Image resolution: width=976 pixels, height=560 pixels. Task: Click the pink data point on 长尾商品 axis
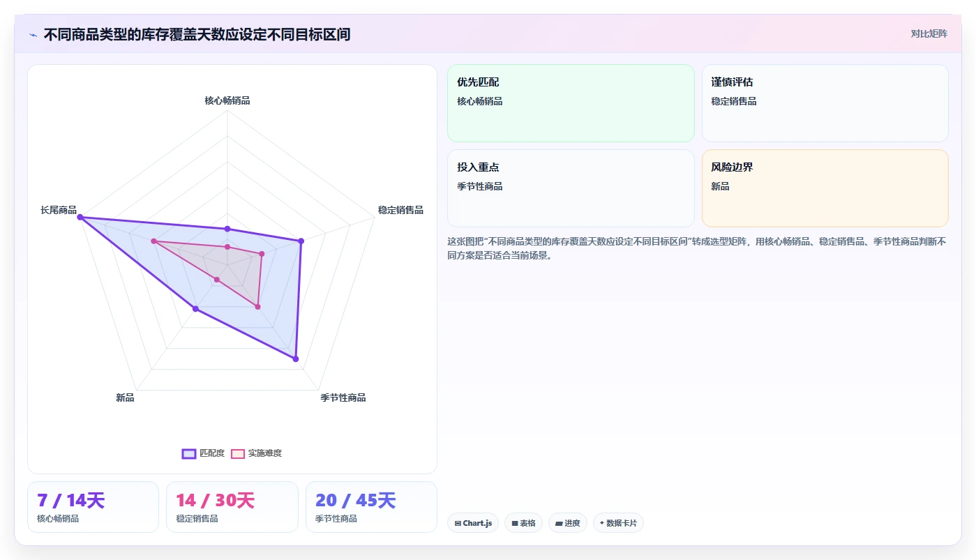coord(154,241)
